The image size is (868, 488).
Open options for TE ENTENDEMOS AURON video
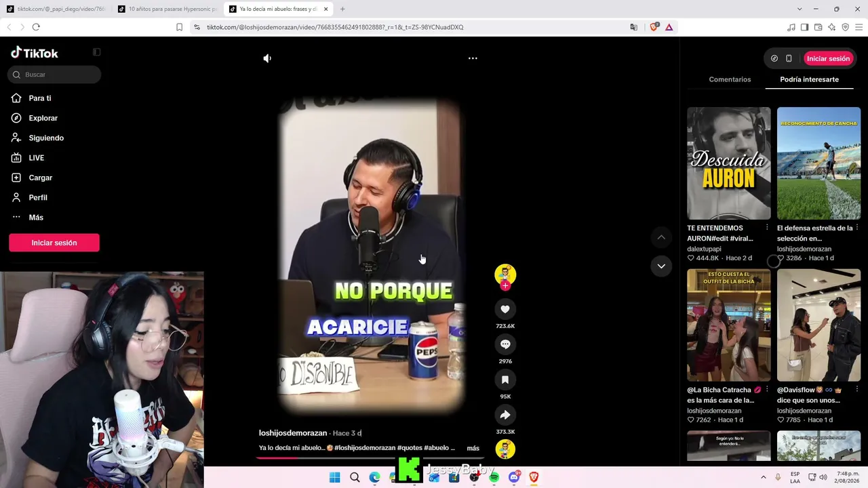[767, 228]
